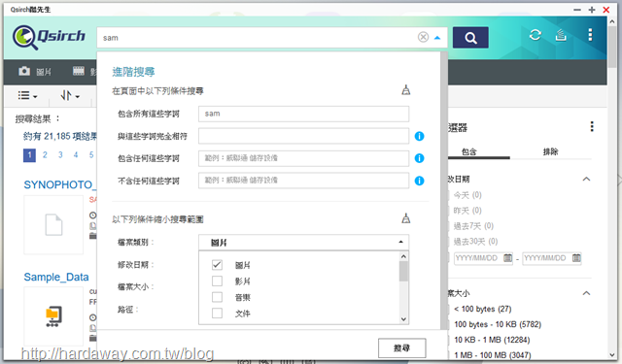
Task: Click the window scrollbar down arrow
Action: coord(612,355)
